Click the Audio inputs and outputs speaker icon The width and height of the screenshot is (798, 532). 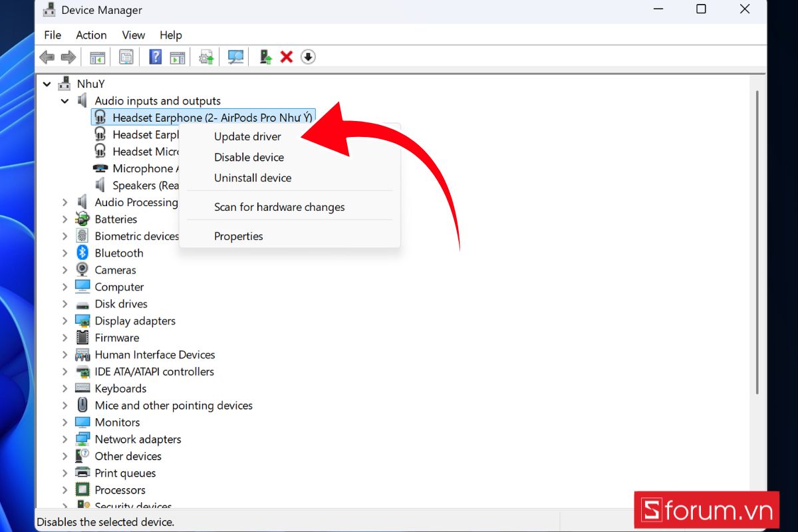82,100
